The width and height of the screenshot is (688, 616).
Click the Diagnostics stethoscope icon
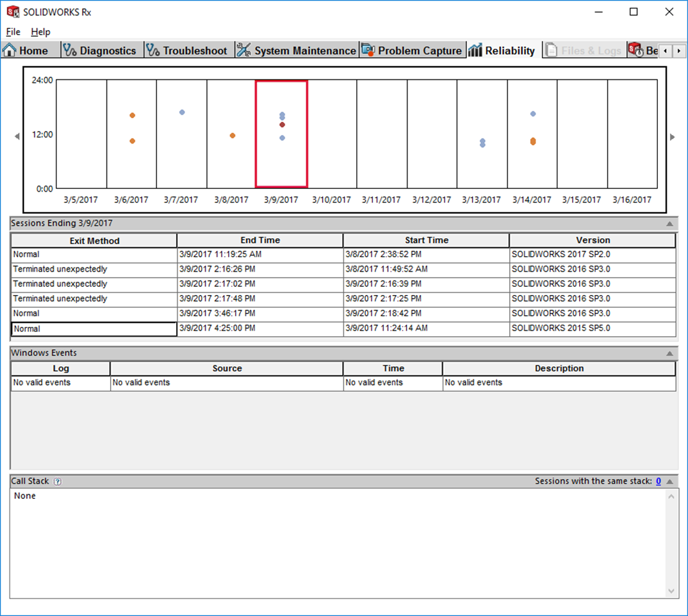[x=69, y=50]
